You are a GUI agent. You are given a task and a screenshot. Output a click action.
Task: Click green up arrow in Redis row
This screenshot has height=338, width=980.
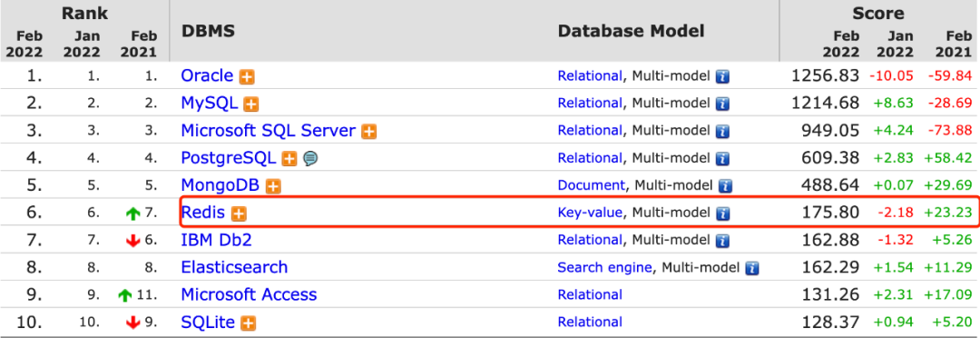(132, 214)
